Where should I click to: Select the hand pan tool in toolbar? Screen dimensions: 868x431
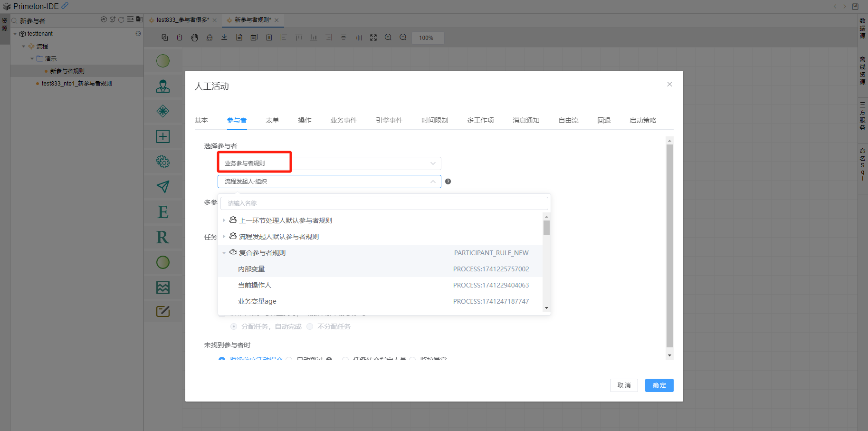click(194, 38)
